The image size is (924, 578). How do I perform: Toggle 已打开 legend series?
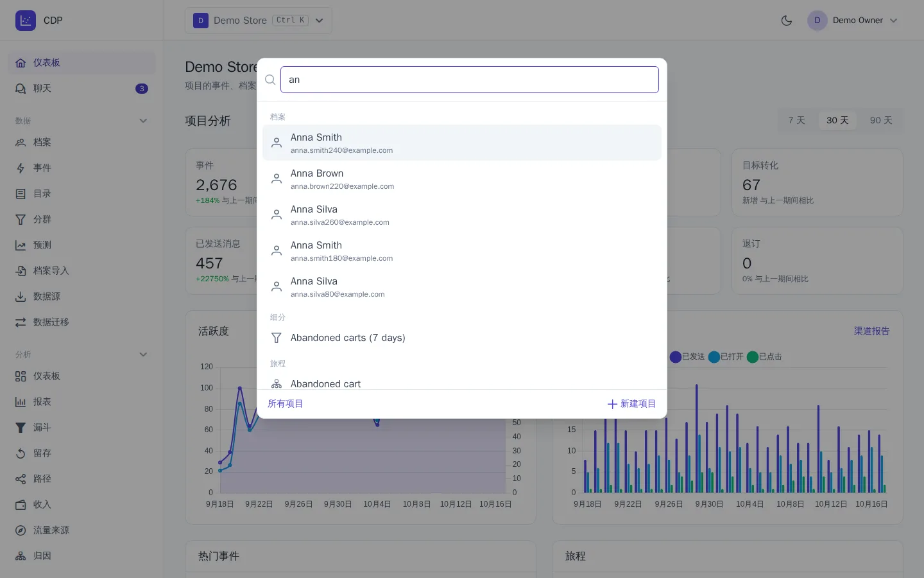726,356
